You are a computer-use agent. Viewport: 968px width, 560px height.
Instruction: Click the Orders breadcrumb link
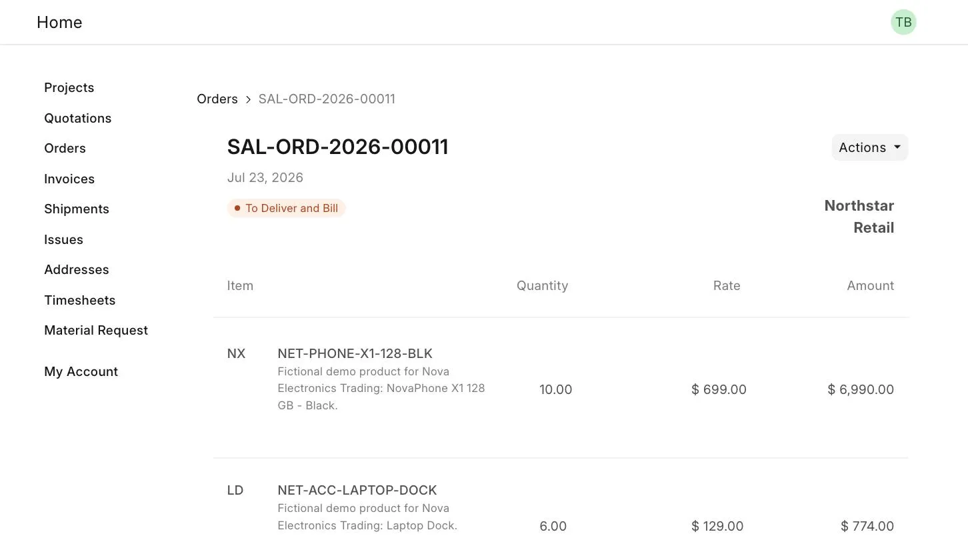[x=217, y=99]
